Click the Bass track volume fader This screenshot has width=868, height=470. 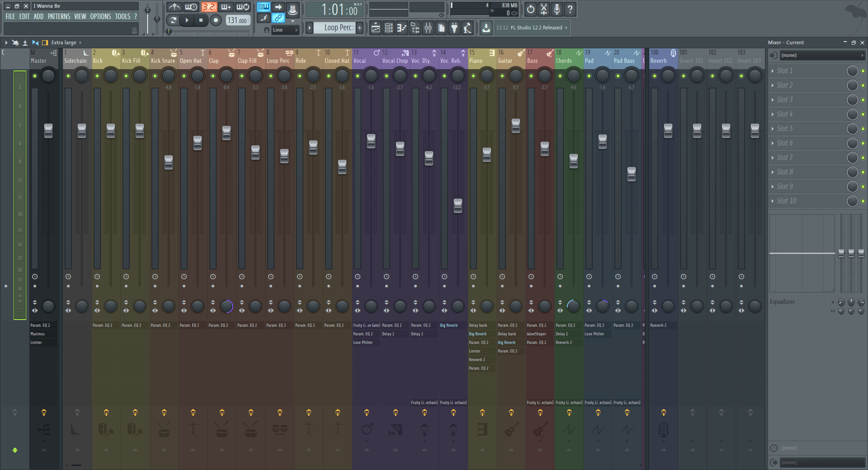coord(545,149)
